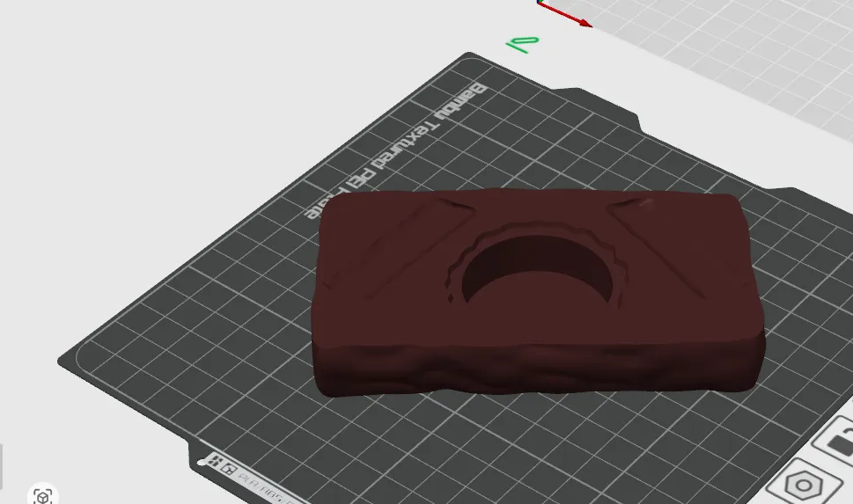
Task: Click the 3D cube view icon
Action: coord(43,495)
